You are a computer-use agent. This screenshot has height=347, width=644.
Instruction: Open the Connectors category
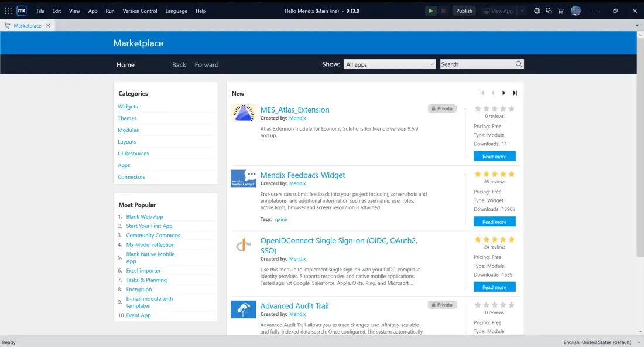click(x=131, y=177)
